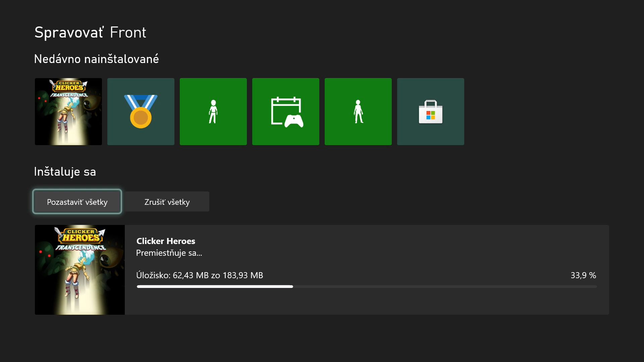Click the Inštaluje sa heading

coord(65,172)
